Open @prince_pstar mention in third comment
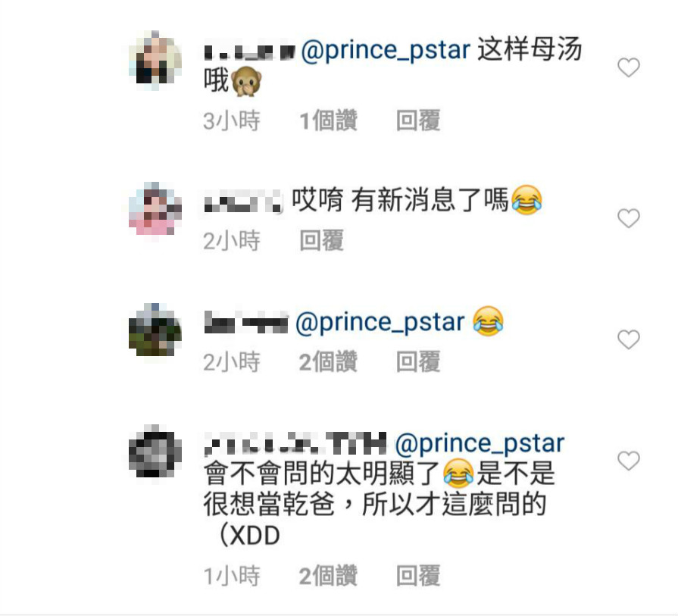The image size is (678, 616). coord(380,323)
